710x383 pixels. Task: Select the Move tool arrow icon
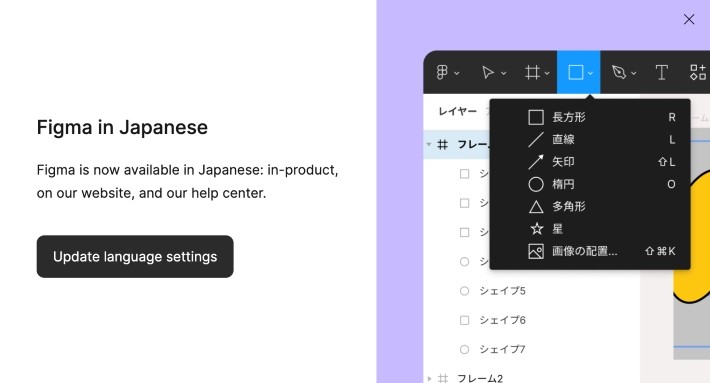point(488,72)
